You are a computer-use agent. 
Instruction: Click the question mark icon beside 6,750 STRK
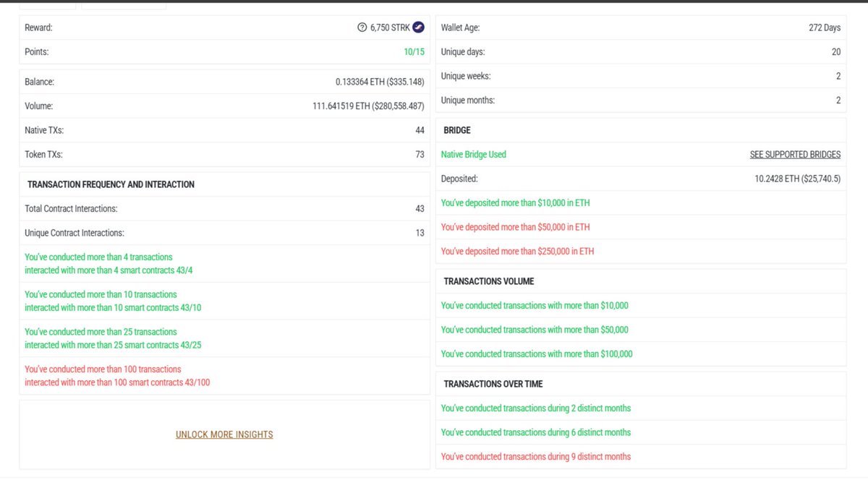(x=362, y=27)
